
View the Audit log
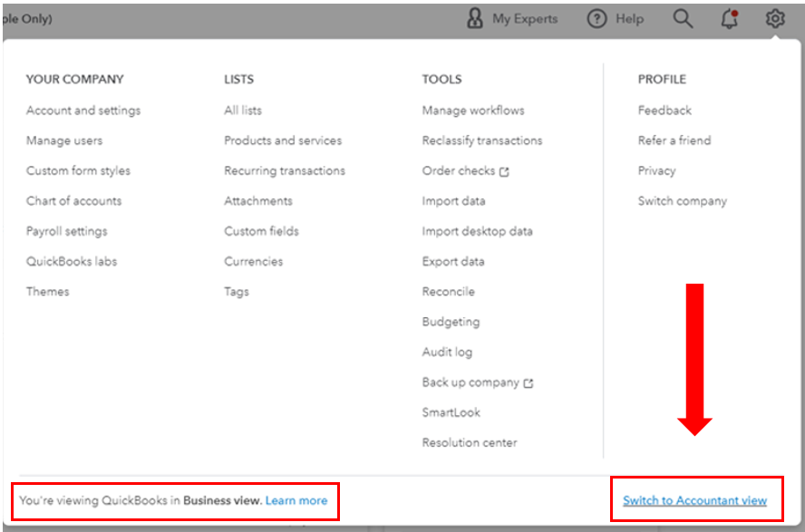[447, 352]
